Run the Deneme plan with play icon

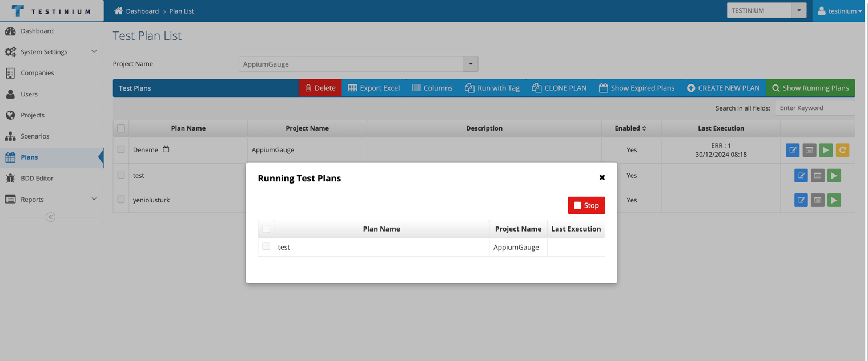826,150
